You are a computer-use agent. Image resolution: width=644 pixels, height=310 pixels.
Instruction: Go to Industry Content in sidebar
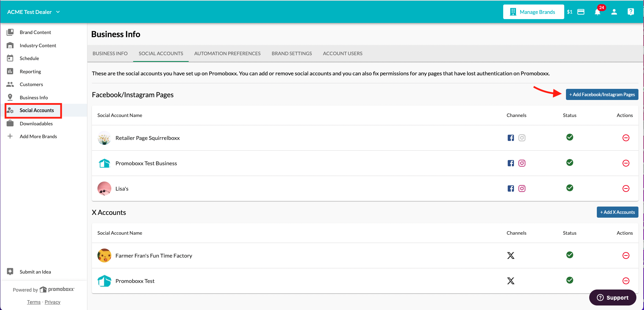point(38,45)
